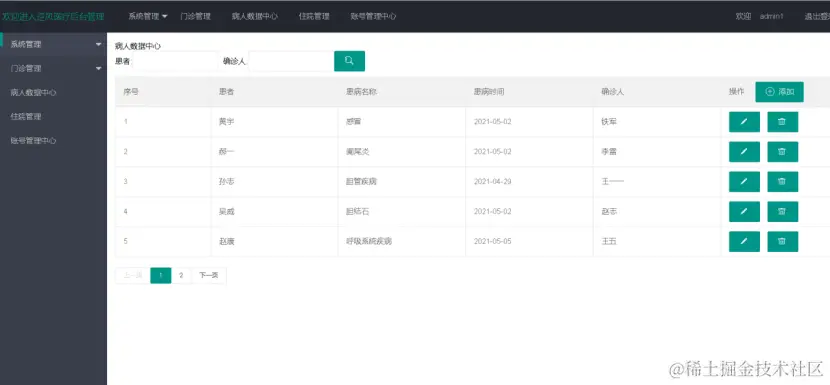Click the 上一页 previous page button
The width and height of the screenshot is (830, 385).
click(133, 275)
